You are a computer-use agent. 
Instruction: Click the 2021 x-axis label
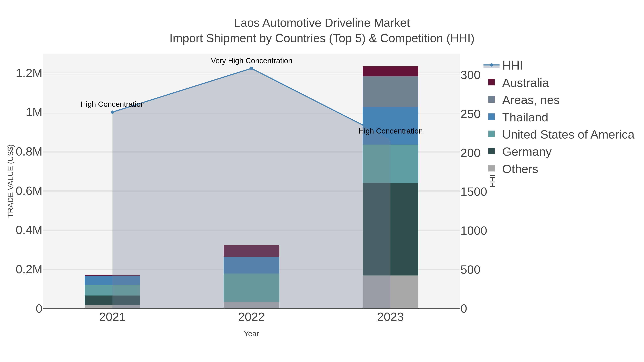point(113,317)
